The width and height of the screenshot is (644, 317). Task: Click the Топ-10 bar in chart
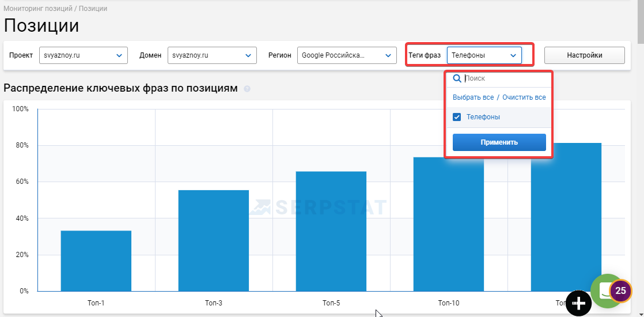(449, 224)
